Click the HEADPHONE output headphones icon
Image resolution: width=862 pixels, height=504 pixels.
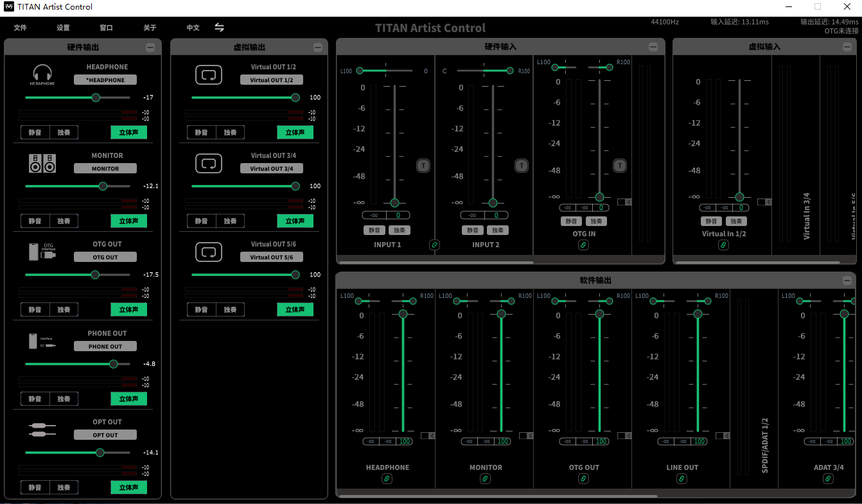[42, 74]
